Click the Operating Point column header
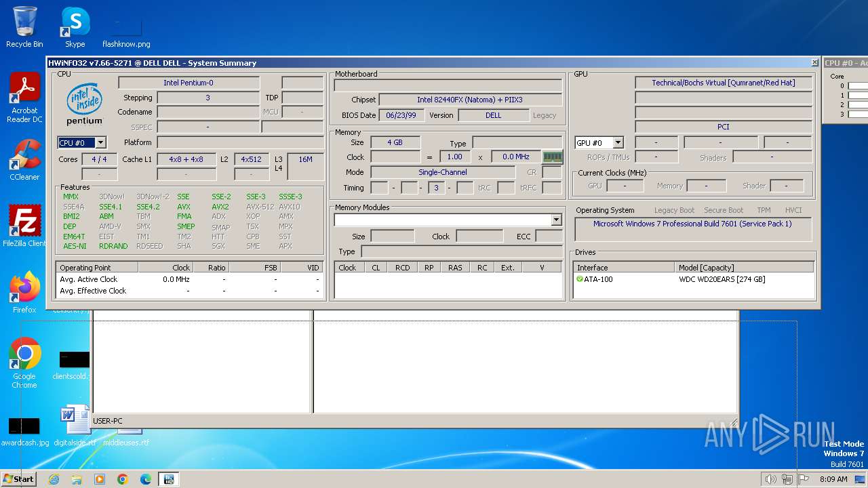Viewport: 868px width, 488px height. click(97, 268)
